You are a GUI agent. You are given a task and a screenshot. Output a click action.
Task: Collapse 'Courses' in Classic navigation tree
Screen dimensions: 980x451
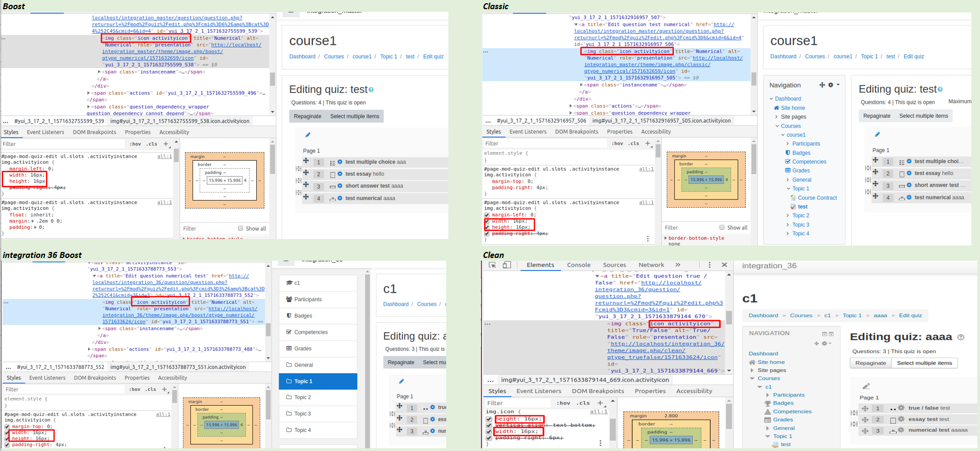tap(777, 126)
